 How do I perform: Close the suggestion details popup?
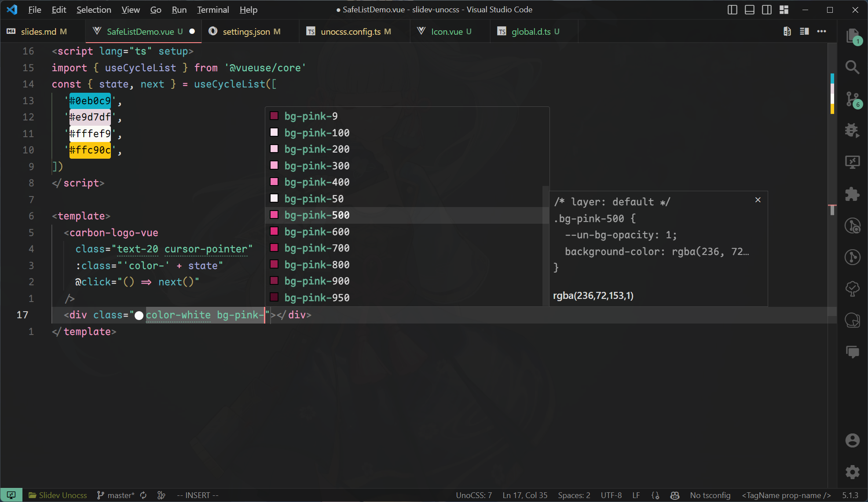point(758,200)
